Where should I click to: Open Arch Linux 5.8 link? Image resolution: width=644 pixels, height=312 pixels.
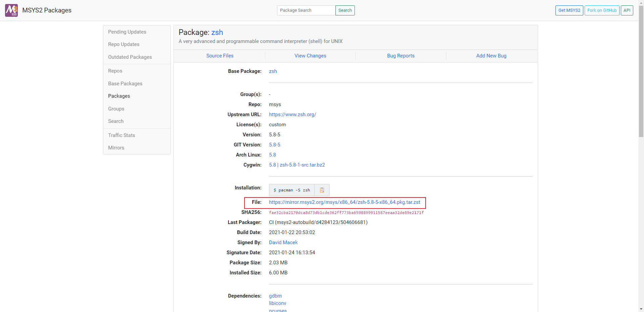(x=272, y=155)
